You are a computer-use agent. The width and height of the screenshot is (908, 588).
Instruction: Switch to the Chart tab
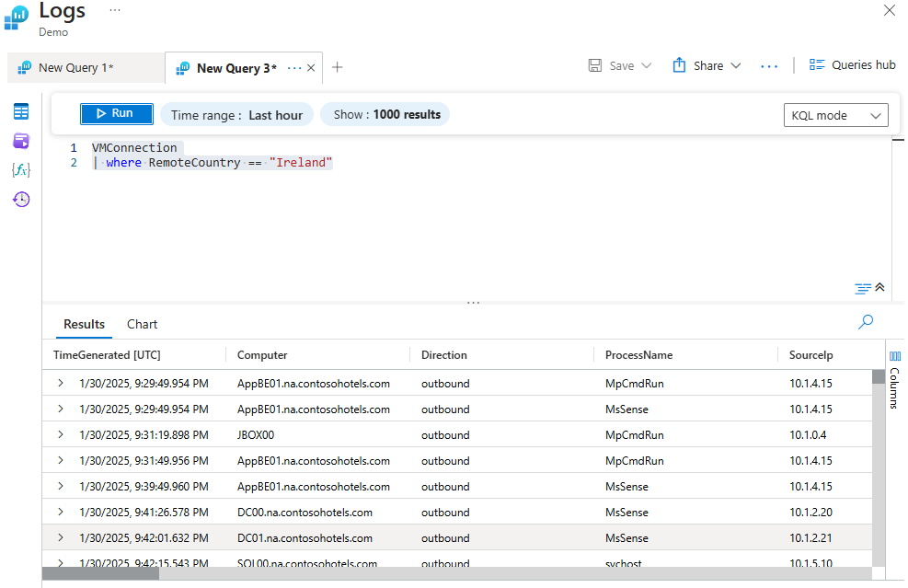pos(142,325)
